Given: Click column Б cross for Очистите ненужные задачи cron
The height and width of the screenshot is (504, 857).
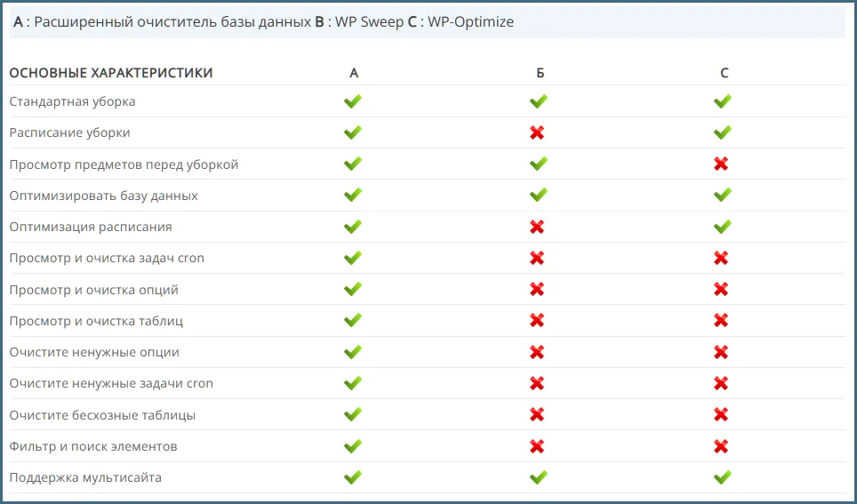Looking at the screenshot, I should 537,383.
